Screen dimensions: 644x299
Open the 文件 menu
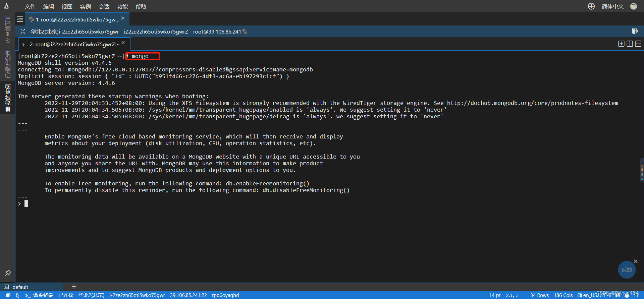point(30,6)
